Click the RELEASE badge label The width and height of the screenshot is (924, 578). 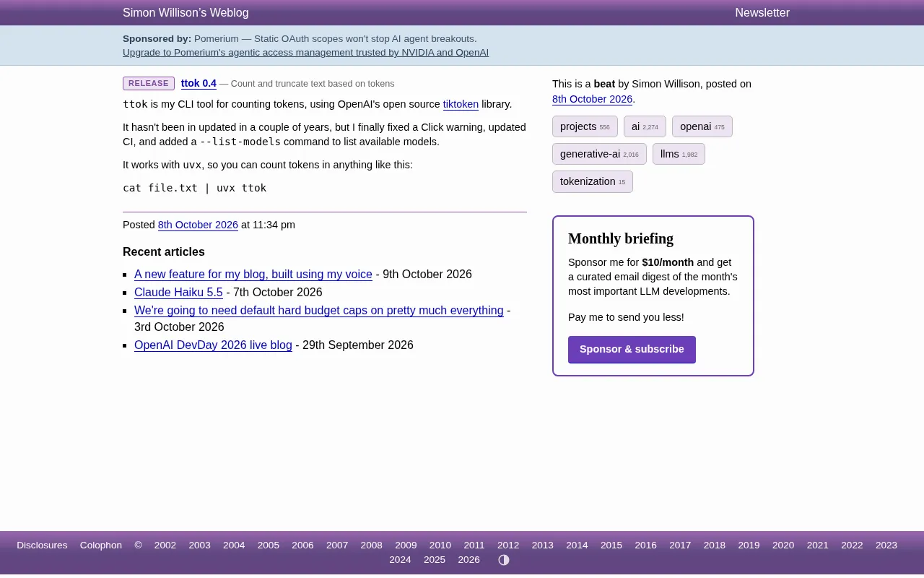[149, 84]
